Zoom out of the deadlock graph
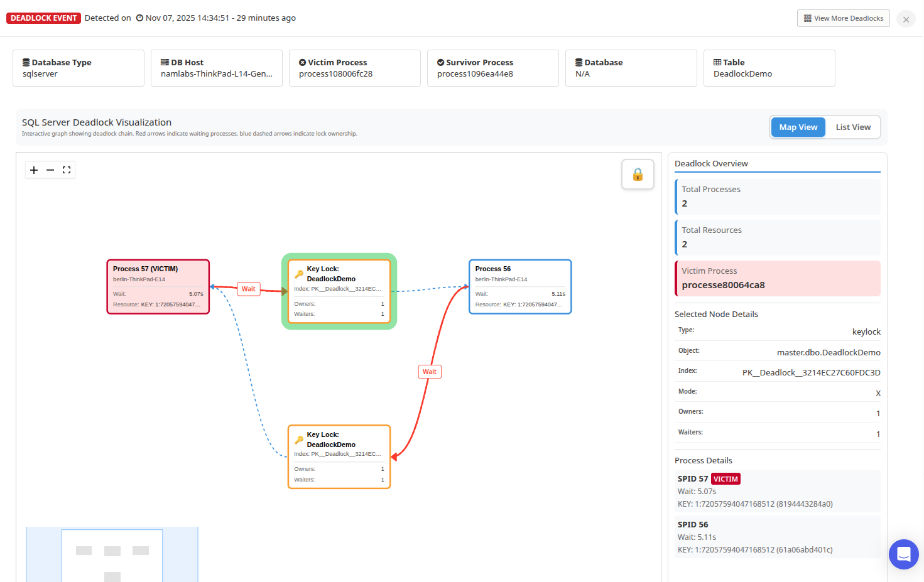Screen dimensions: 924x582 pyautogui.click(x=50, y=170)
